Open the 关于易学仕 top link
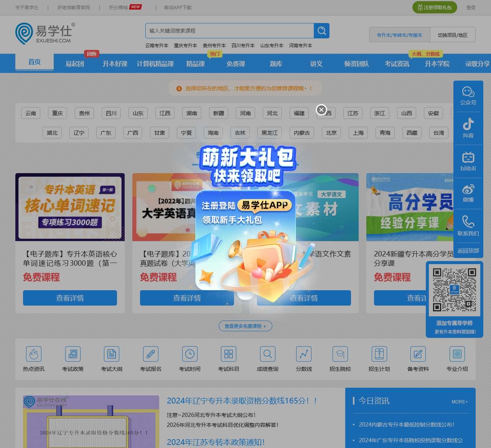The height and width of the screenshot is (448, 491). pyautogui.click(x=27, y=7)
